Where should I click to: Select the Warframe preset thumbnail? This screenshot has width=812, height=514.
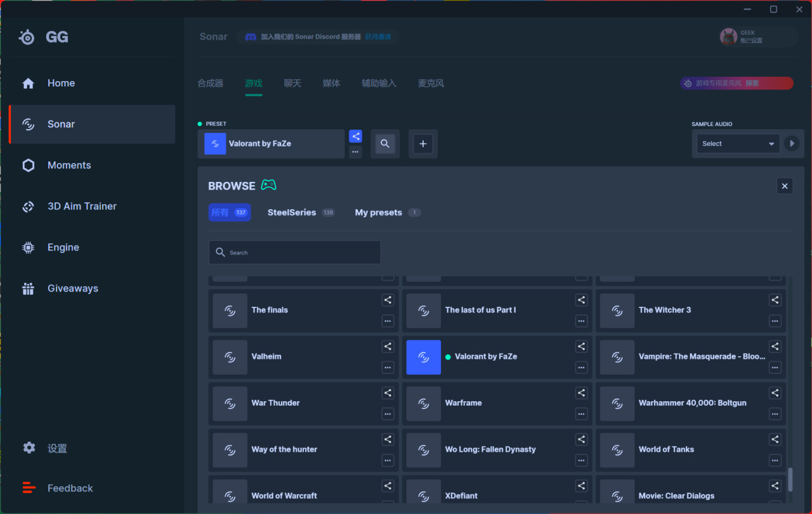(424, 404)
